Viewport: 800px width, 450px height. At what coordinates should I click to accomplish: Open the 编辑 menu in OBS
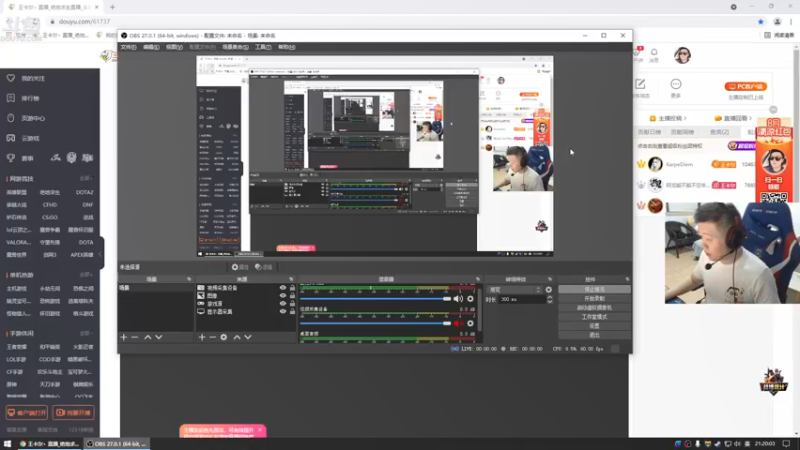(x=151, y=47)
